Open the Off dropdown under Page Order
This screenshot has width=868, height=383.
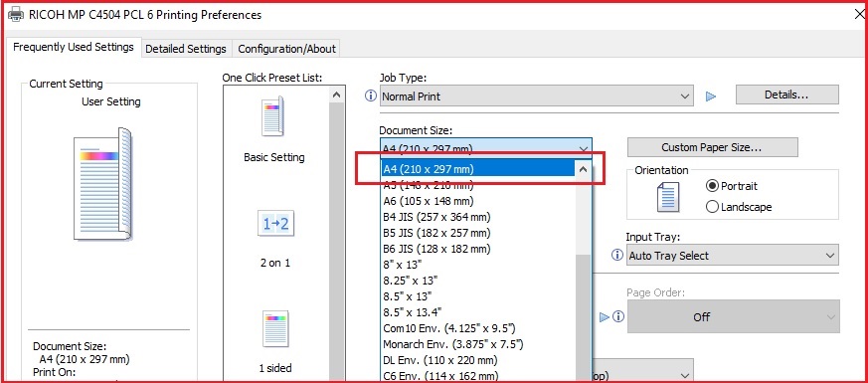(x=733, y=316)
